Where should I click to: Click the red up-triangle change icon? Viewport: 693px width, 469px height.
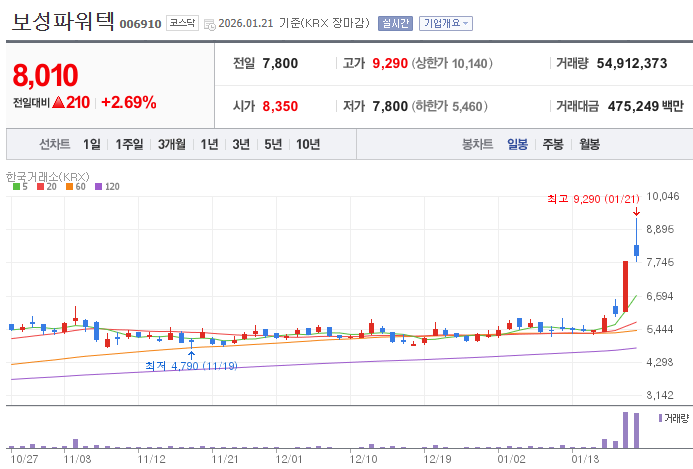point(58,102)
